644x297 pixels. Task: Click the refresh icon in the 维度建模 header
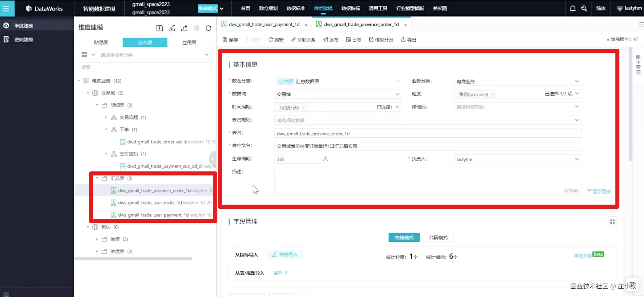[208, 28]
